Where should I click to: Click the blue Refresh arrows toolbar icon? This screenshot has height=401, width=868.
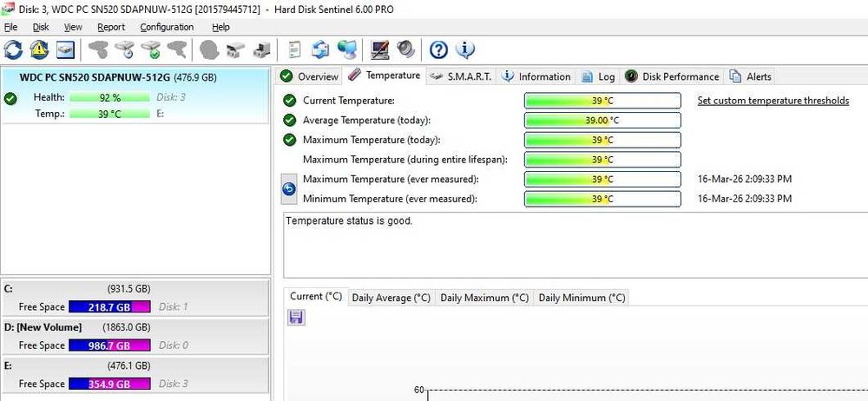point(13,50)
